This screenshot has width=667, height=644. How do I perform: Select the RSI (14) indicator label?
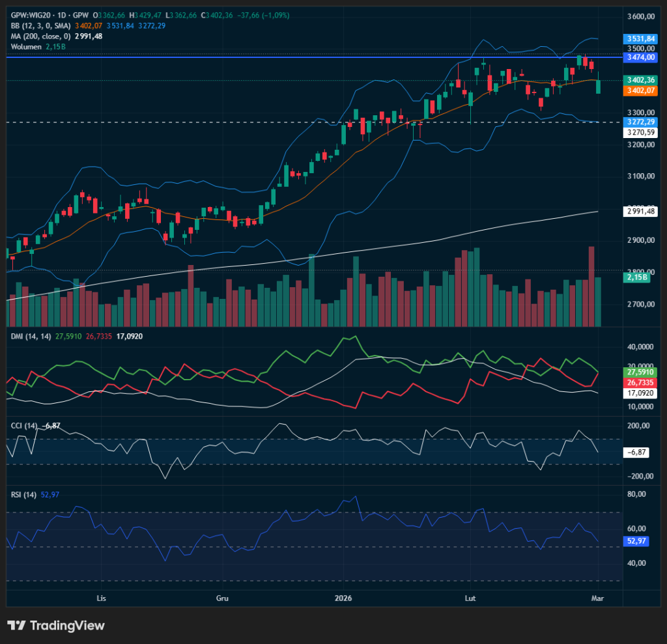pos(23,495)
